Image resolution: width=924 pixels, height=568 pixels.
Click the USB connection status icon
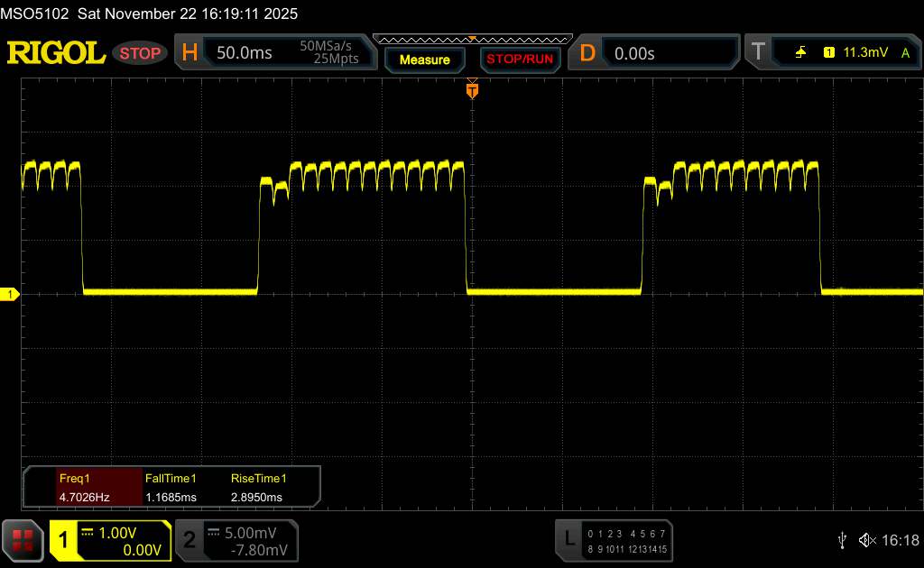pos(842,540)
